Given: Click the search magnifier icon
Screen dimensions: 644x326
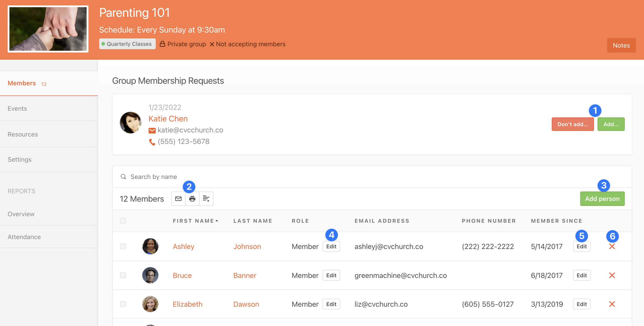Looking at the screenshot, I should click(x=123, y=177).
